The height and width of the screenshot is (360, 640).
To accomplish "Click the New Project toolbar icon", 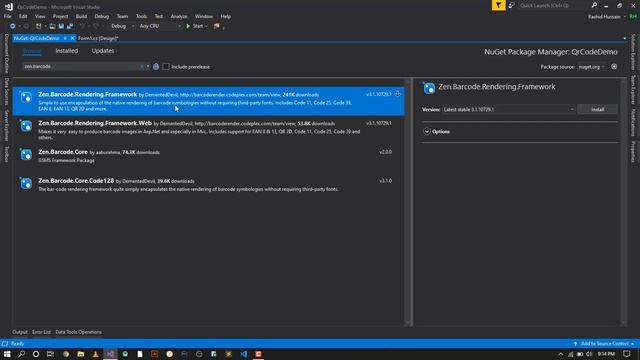I will [x=39, y=26].
